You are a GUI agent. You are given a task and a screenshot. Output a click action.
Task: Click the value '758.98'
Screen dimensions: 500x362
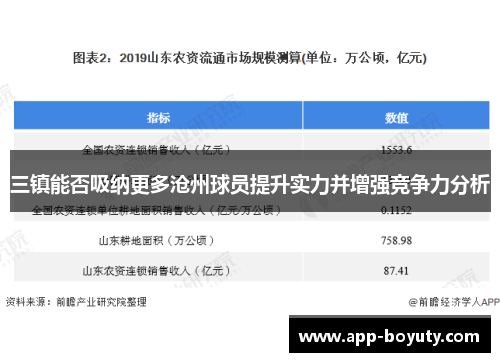click(396, 240)
